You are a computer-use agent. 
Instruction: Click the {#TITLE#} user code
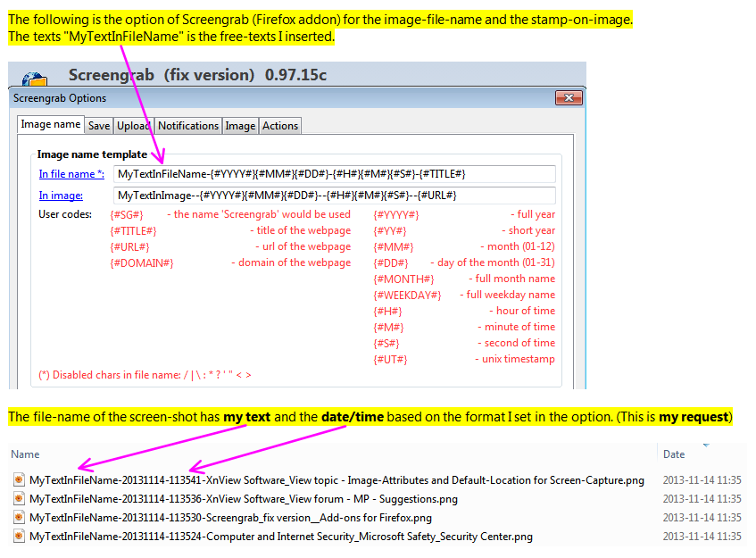pos(133,231)
